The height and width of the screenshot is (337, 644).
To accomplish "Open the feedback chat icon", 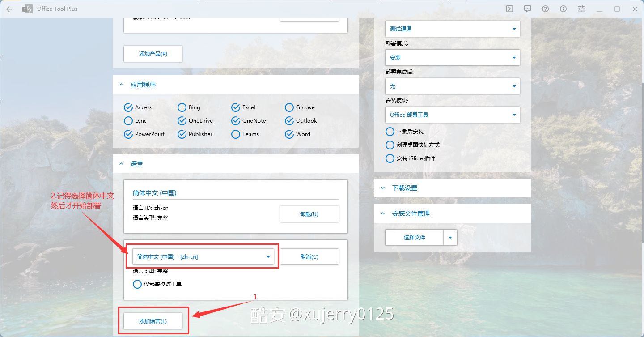I will (x=527, y=9).
